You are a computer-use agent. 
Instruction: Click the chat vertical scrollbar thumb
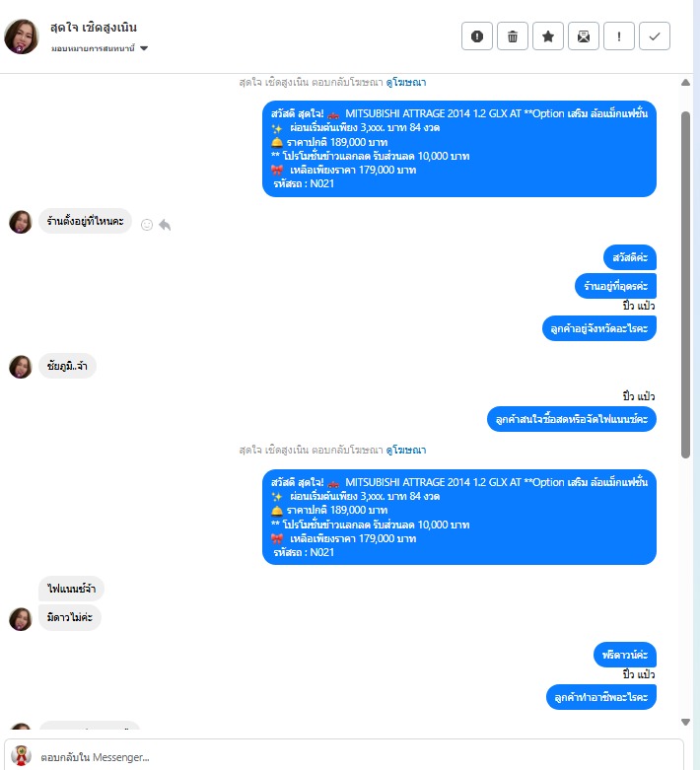click(x=686, y=285)
